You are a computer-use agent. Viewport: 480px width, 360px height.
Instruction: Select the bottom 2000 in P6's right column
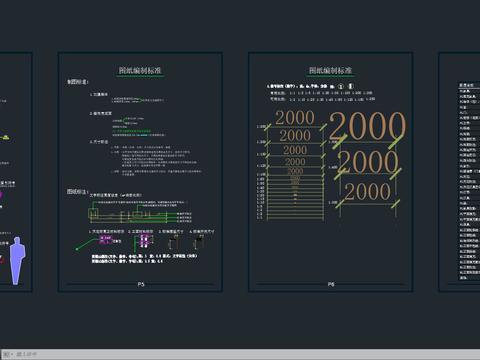367,191
